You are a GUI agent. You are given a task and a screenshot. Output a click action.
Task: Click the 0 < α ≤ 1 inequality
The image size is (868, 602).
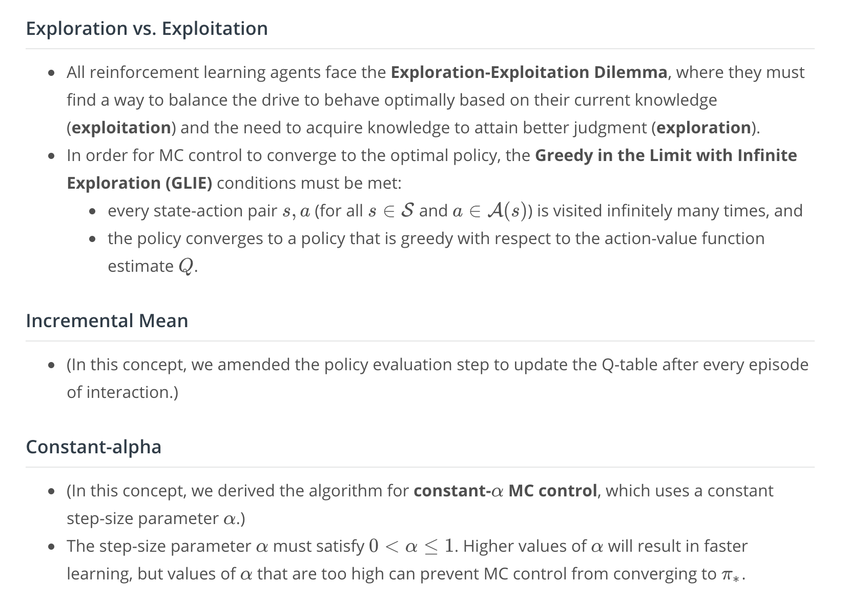coord(412,546)
